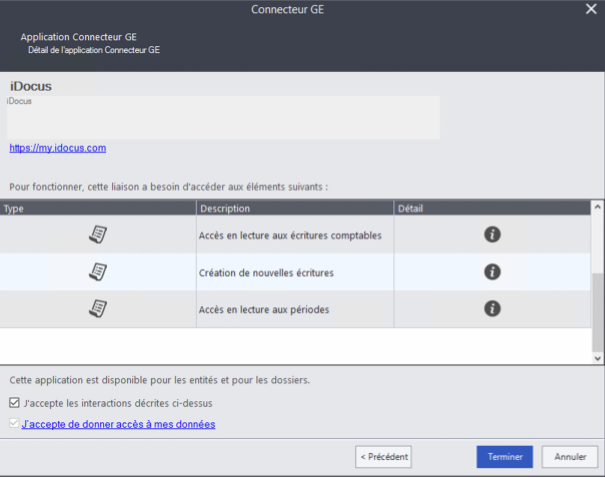Click the Type column header
The height and width of the screenshot is (478, 605).
coord(98,208)
